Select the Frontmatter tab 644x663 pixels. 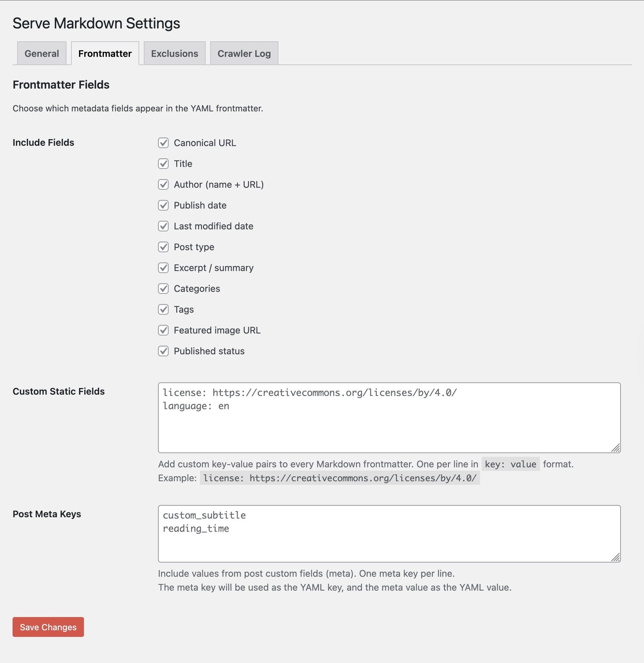pos(104,53)
